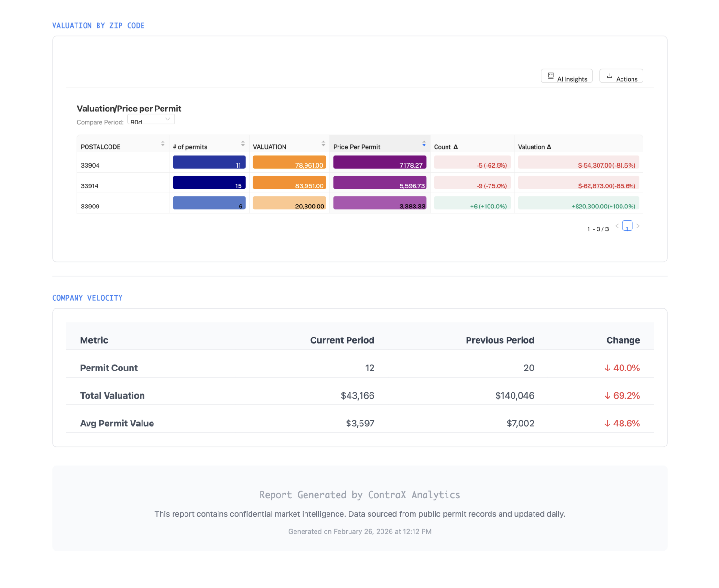Image resolution: width=719 pixels, height=588 pixels.
Task: Click the blue bar showing 11 permits
Action: [x=209, y=162]
